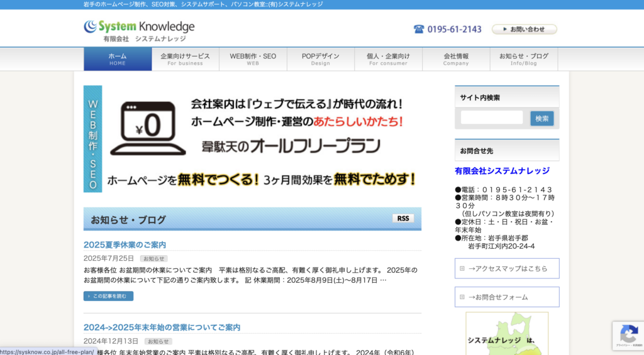Click the Iwate map image in sidebar

[x=507, y=333]
